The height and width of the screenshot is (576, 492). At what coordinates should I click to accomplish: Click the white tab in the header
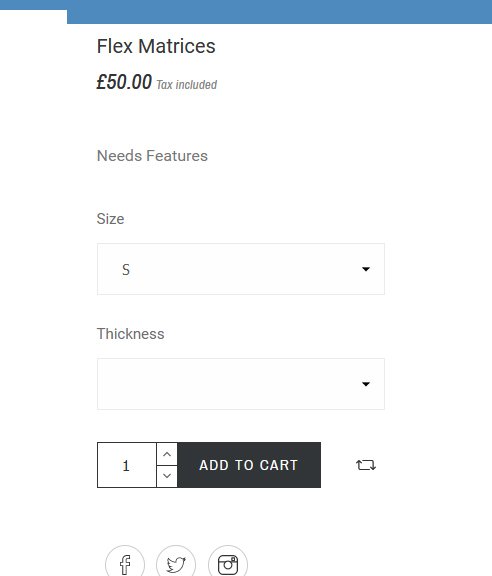coord(33,17)
